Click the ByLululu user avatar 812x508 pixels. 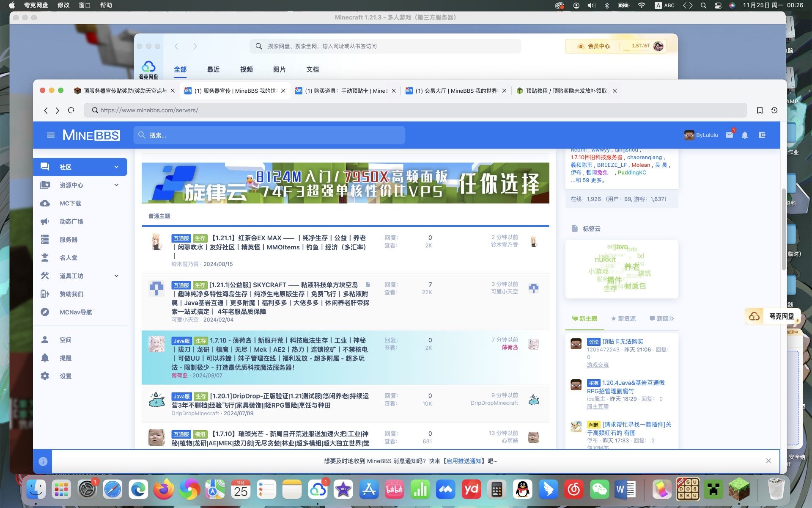(x=689, y=135)
